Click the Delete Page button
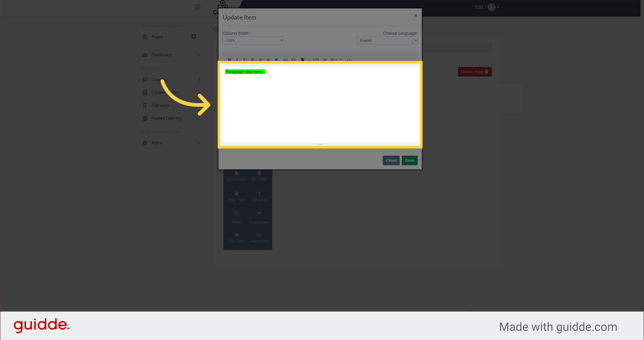 [x=474, y=71]
